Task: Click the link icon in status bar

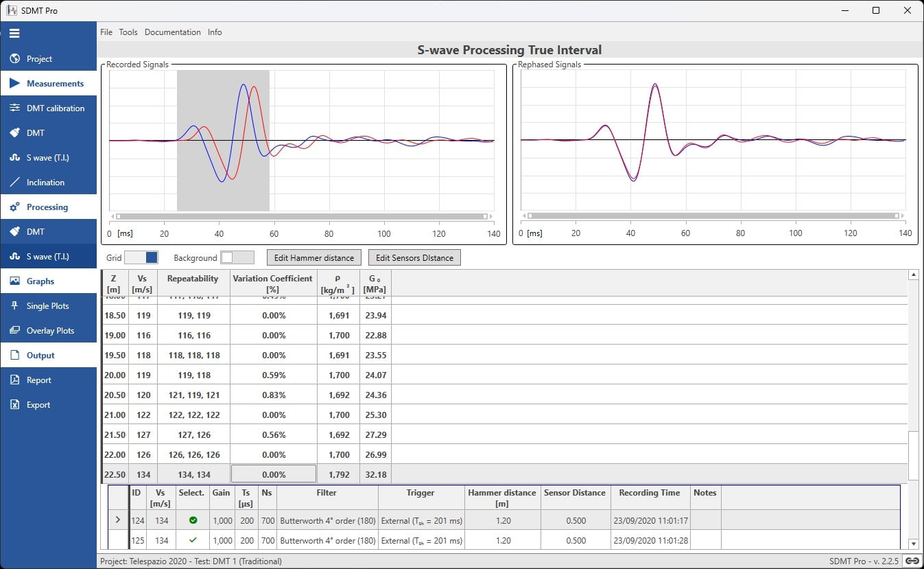Action: [x=912, y=561]
